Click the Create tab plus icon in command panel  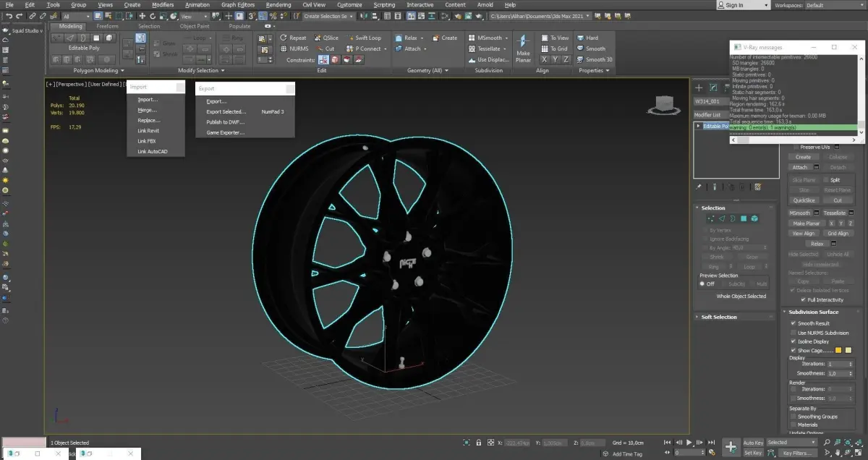tap(699, 88)
